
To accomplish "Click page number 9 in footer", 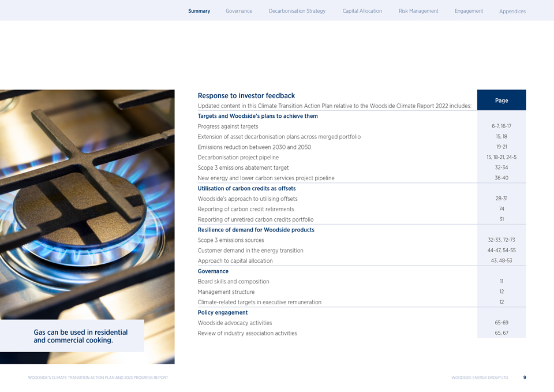I will tap(525, 378).
